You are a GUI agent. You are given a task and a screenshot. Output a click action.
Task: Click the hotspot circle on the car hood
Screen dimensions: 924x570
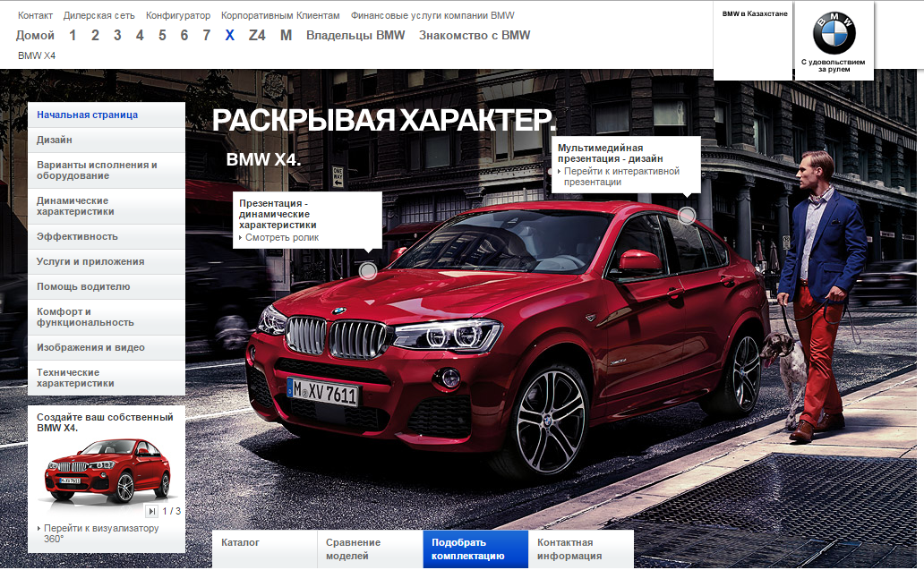click(x=368, y=271)
